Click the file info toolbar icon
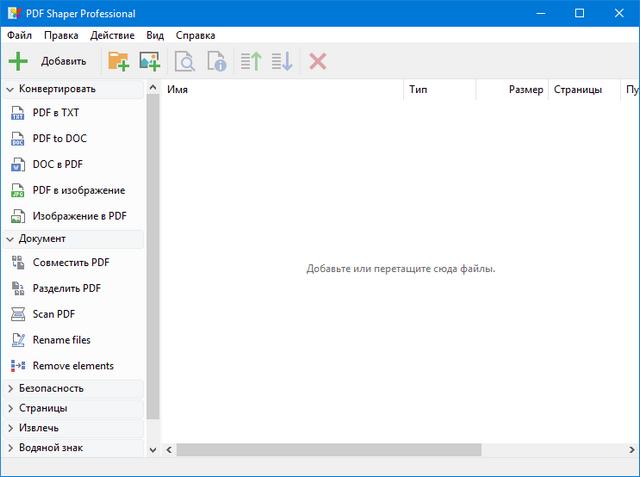This screenshot has width=640, height=477. tap(216, 62)
